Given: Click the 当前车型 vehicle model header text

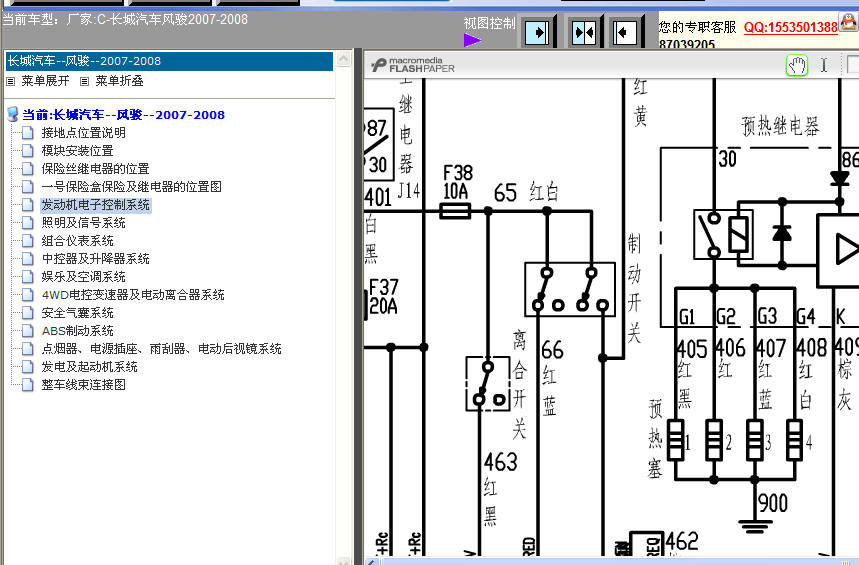Looking at the screenshot, I should click(x=125, y=20).
